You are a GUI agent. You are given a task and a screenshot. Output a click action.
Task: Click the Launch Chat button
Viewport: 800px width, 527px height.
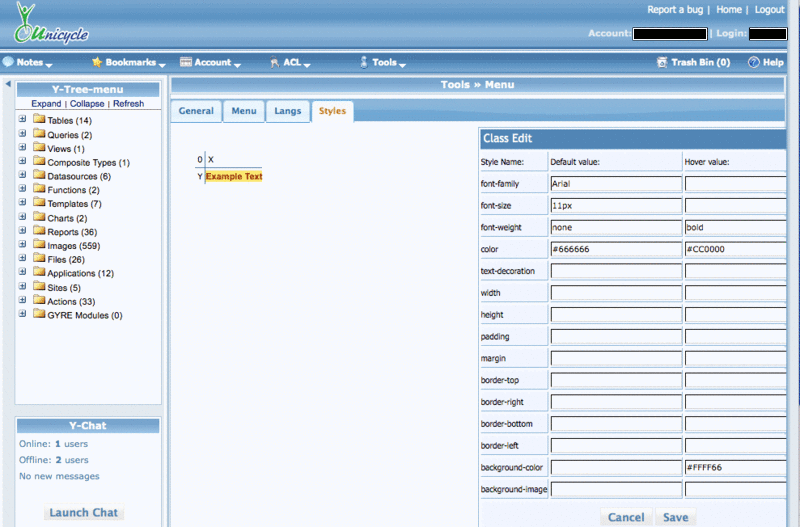(84, 513)
